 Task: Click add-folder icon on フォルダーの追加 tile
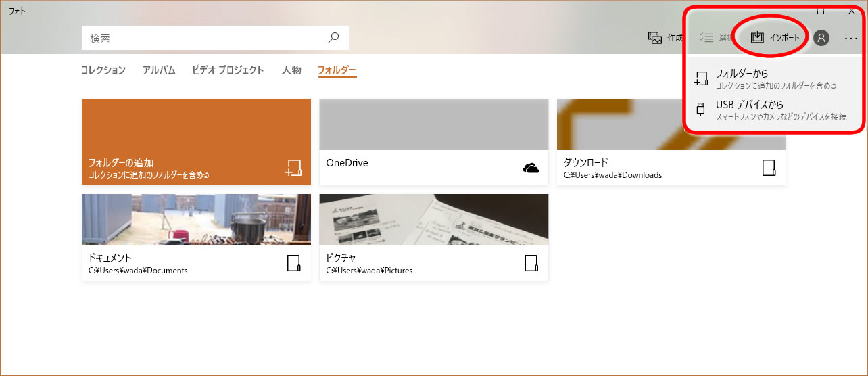click(x=293, y=168)
